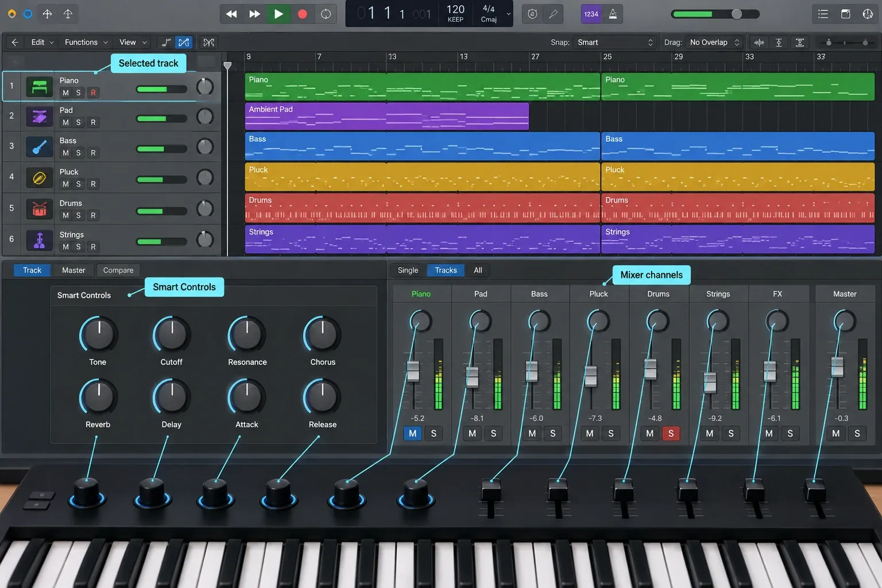Open the Edit menu
Screen dimensions: 882x588
click(x=42, y=42)
